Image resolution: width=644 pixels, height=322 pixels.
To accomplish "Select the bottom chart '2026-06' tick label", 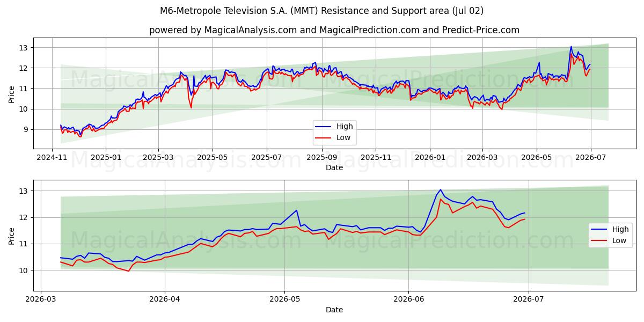I will 409,299.
